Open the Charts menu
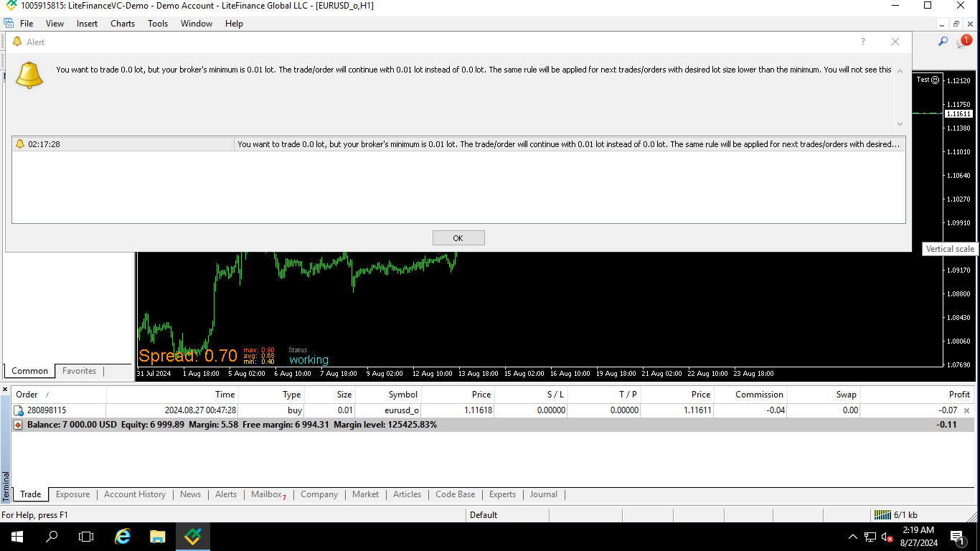 point(123,24)
